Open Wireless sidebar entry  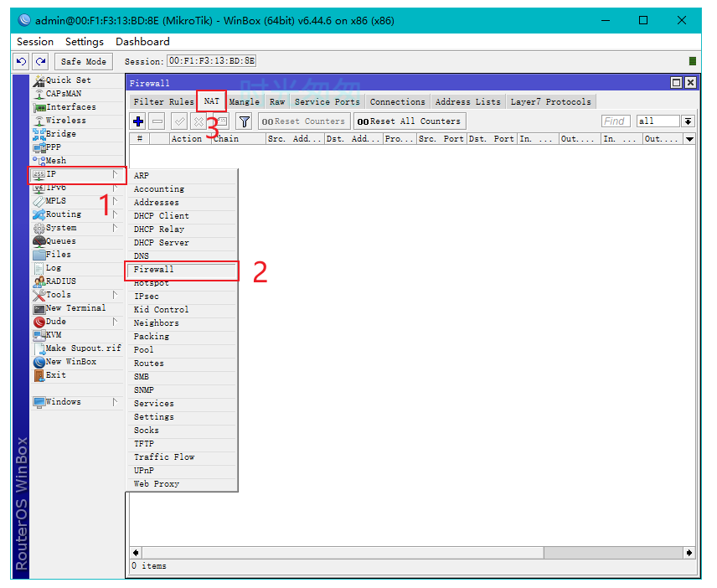pos(77,121)
